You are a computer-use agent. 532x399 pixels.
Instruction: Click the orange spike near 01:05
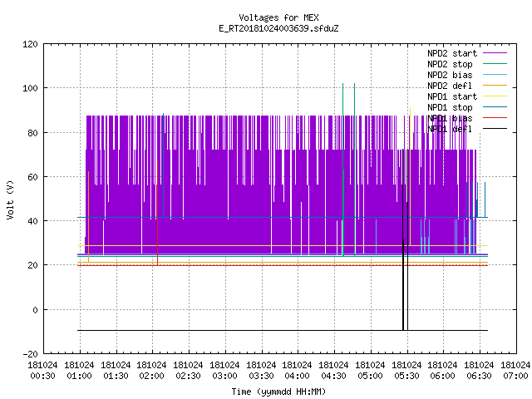[x=89, y=216]
